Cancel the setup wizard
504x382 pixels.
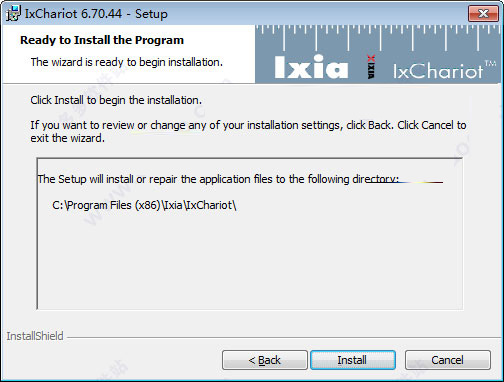(448, 360)
